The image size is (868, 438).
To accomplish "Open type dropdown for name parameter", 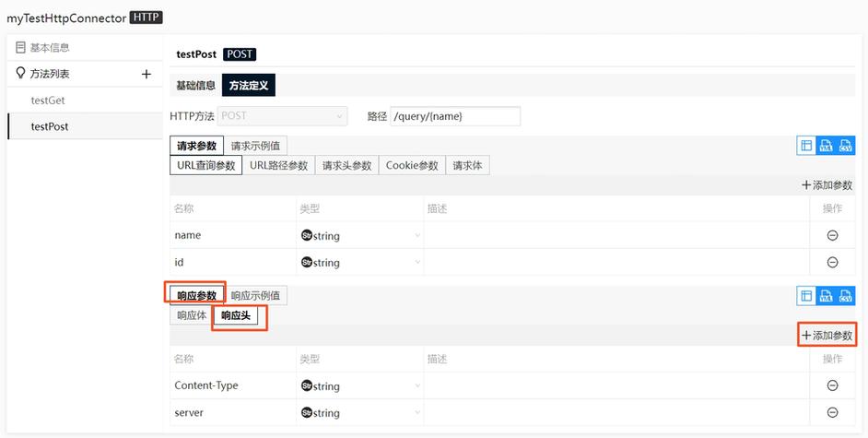I will coord(359,235).
